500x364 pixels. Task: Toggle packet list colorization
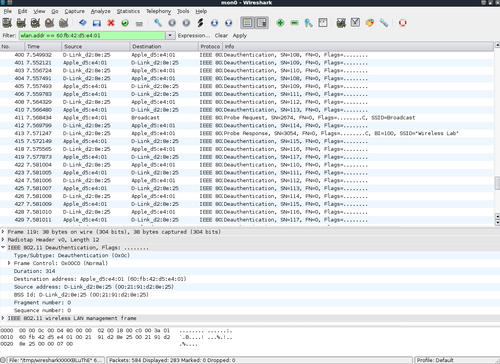(247, 23)
